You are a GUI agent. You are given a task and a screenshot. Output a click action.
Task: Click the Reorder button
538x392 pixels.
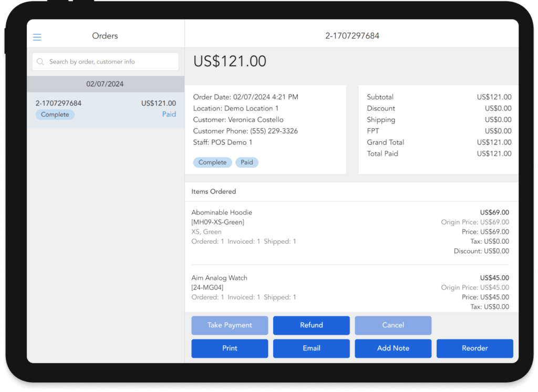pos(474,348)
